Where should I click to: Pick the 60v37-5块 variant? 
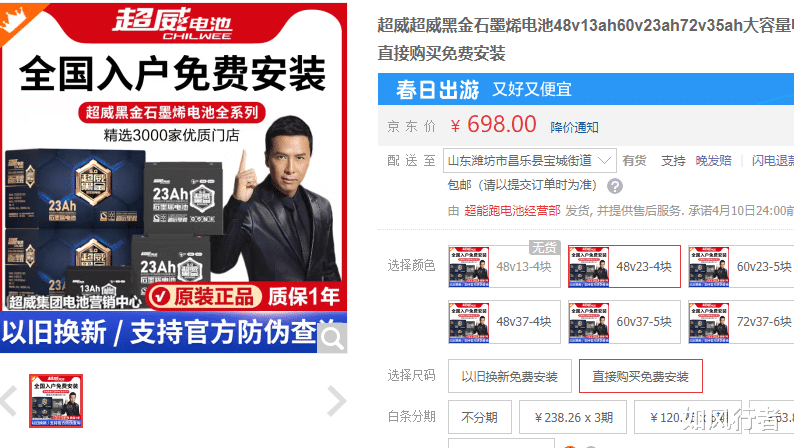(624, 322)
